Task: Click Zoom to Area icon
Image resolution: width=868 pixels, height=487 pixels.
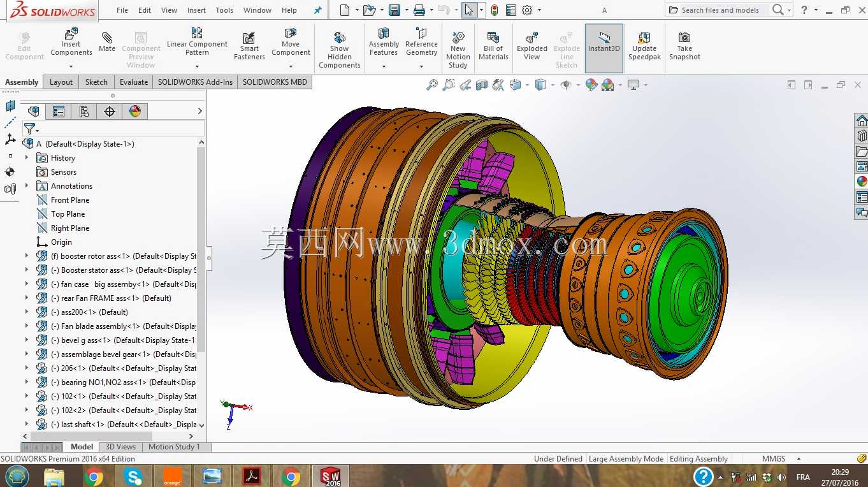Action: (x=449, y=85)
